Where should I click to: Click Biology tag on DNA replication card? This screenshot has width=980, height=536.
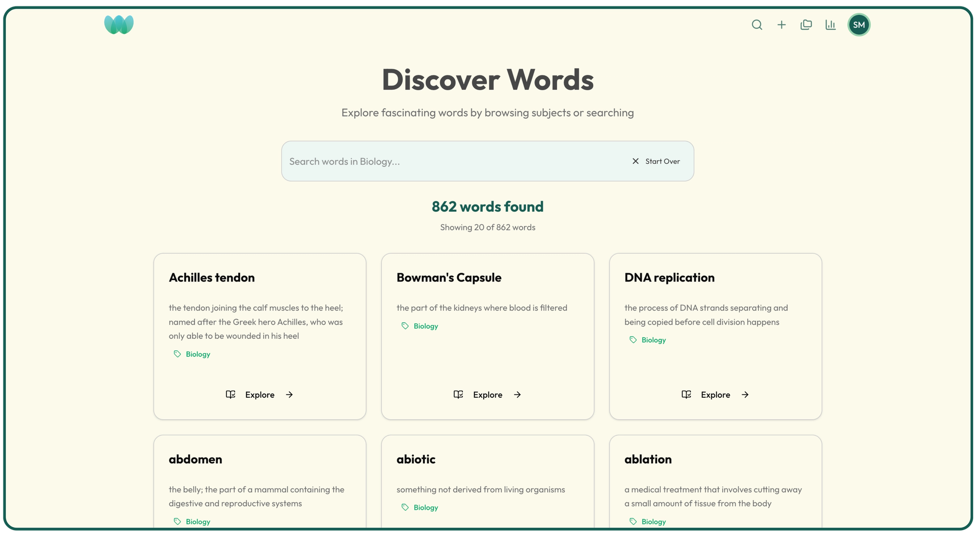654,340
